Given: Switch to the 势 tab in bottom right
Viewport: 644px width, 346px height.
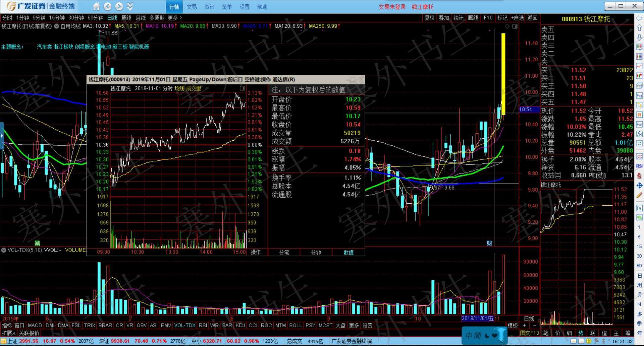Looking at the screenshot, I should [x=581, y=333].
